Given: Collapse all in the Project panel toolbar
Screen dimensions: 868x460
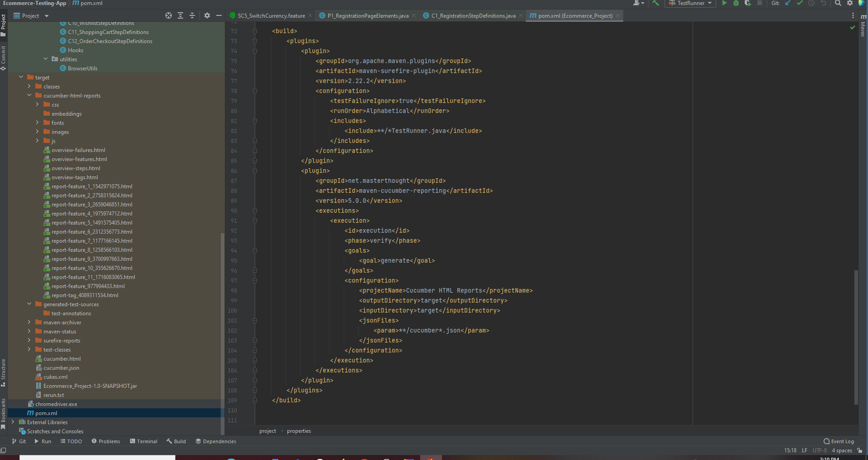Looking at the screenshot, I should click(192, 15).
